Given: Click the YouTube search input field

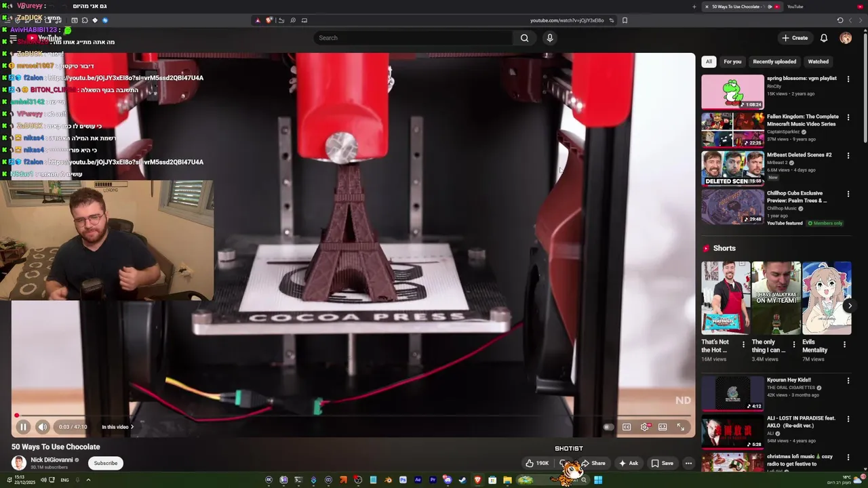Looking at the screenshot, I should coord(414,38).
